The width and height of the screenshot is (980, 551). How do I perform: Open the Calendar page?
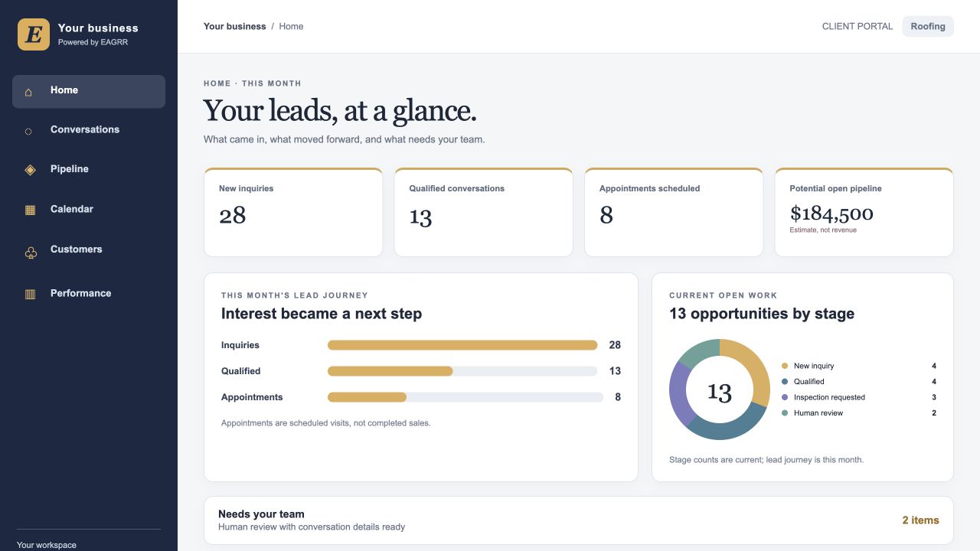point(89,209)
